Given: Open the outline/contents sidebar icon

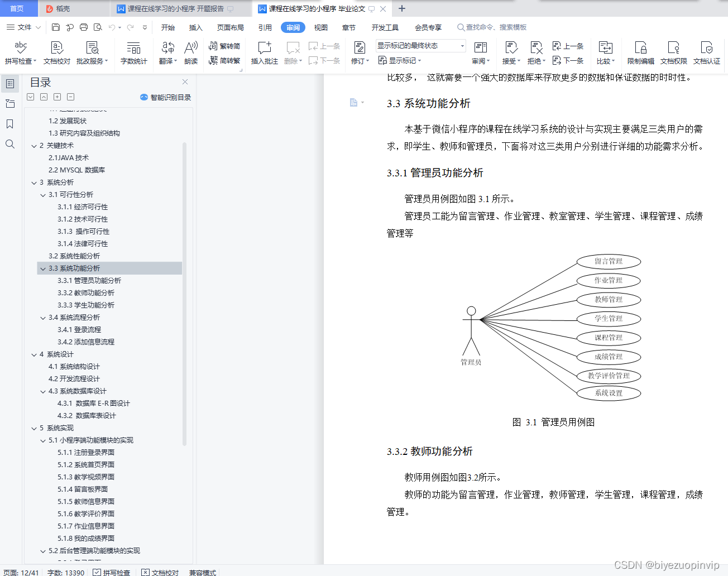Looking at the screenshot, I should (10, 84).
